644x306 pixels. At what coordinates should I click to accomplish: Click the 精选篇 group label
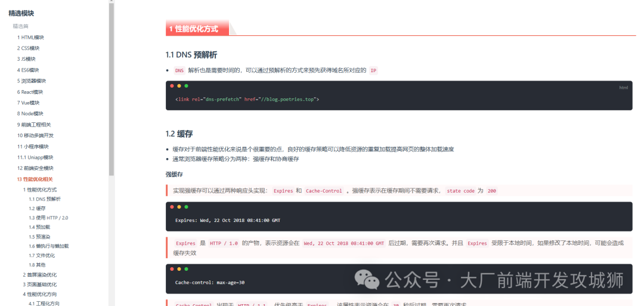(20, 26)
